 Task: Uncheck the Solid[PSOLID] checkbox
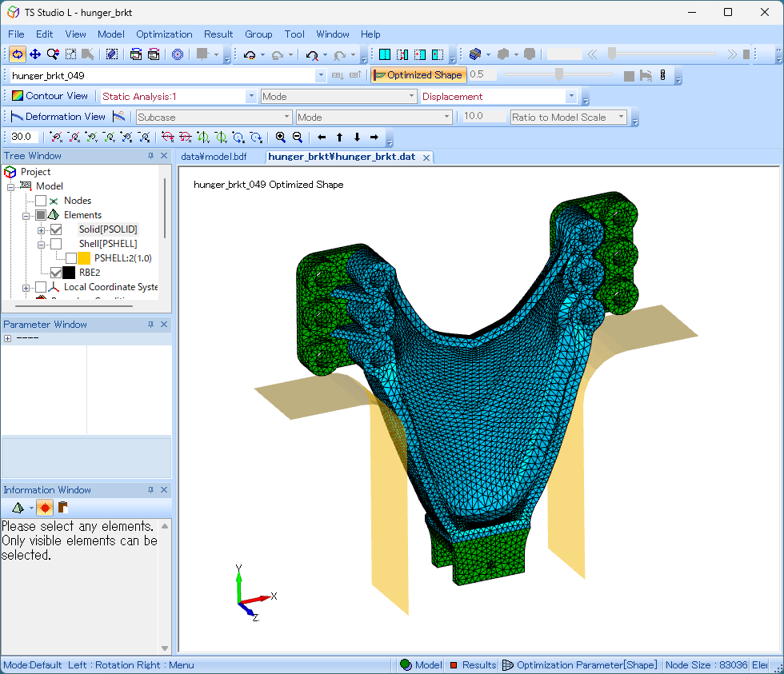tap(56, 229)
